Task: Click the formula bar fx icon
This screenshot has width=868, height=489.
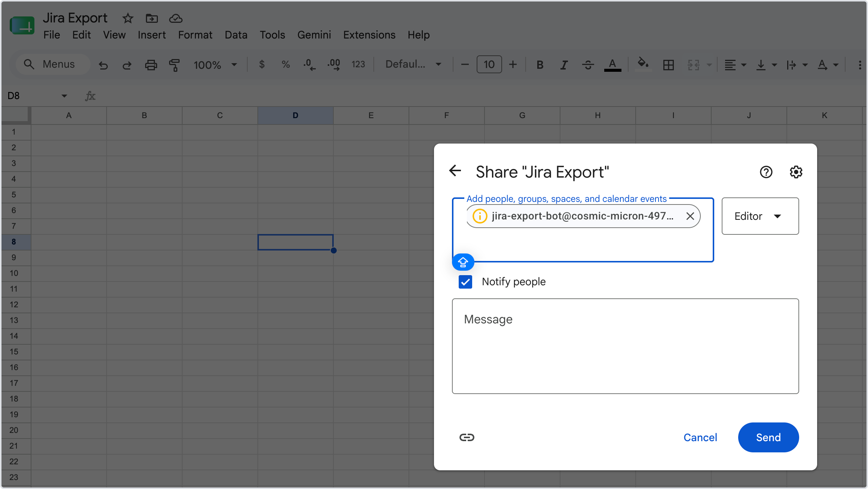Action: 90,96
